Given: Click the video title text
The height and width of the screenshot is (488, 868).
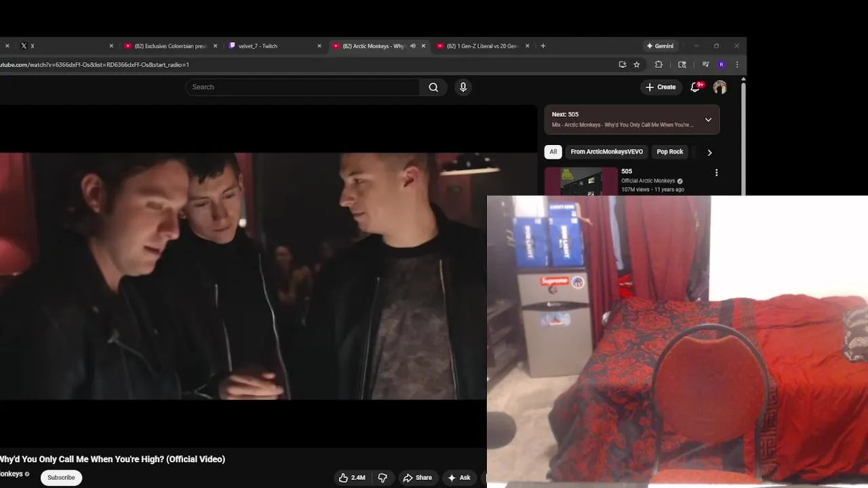Looking at the screenshot, I should [x=113, y=459].
